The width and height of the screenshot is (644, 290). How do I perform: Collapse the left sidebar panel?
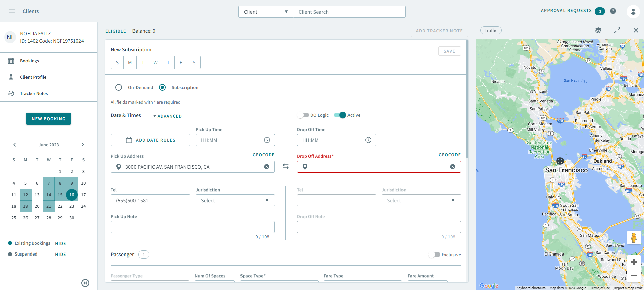tap(85, 283)
